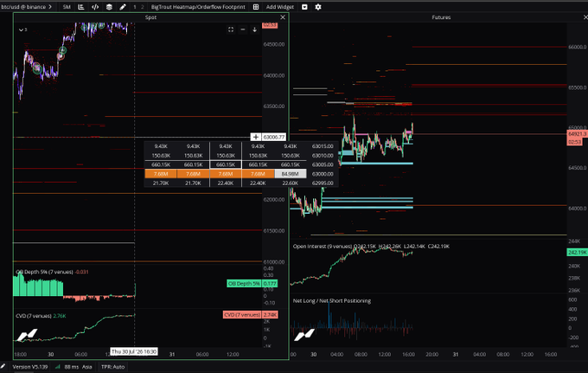Image resolution: width=588 pixels, height=373 pixels.
Task: Change the 5M timeframe
Action: click(x=67, y=7)
